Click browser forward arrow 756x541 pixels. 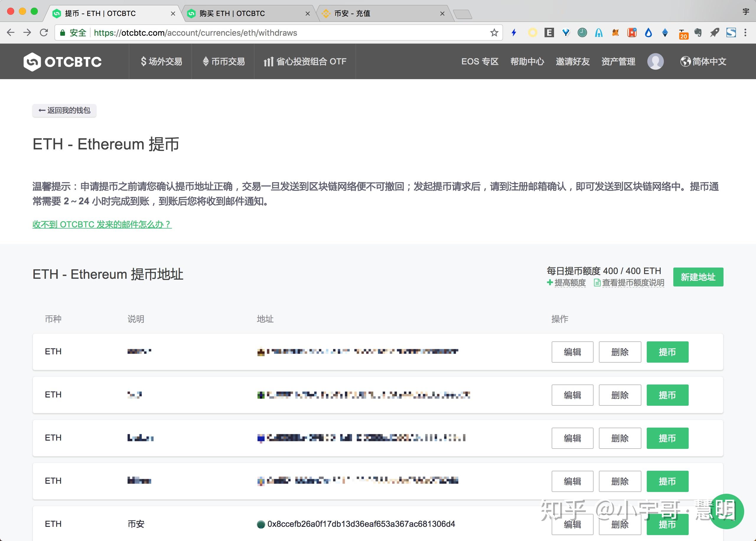point(27,33)
